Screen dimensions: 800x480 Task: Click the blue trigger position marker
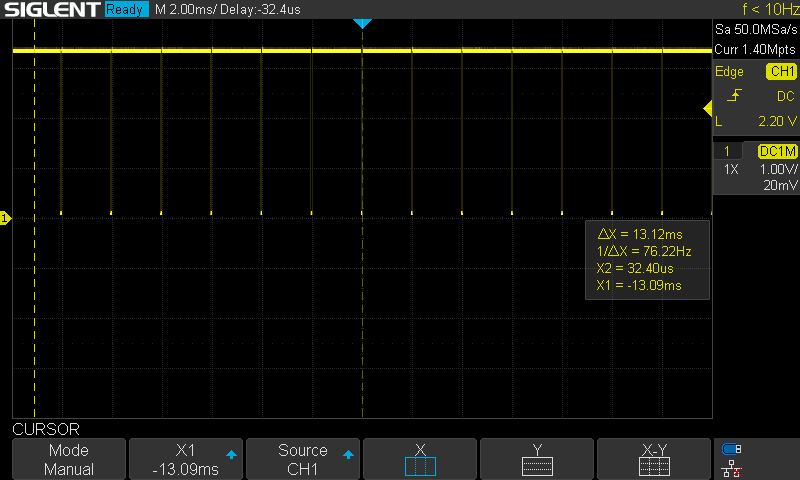(362, 23)
